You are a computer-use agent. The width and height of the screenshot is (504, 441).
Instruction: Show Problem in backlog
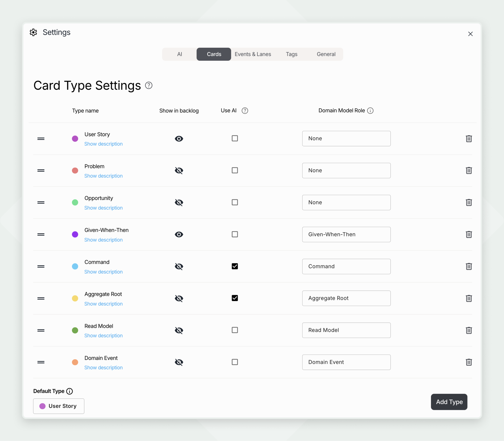tap(179, 170)
